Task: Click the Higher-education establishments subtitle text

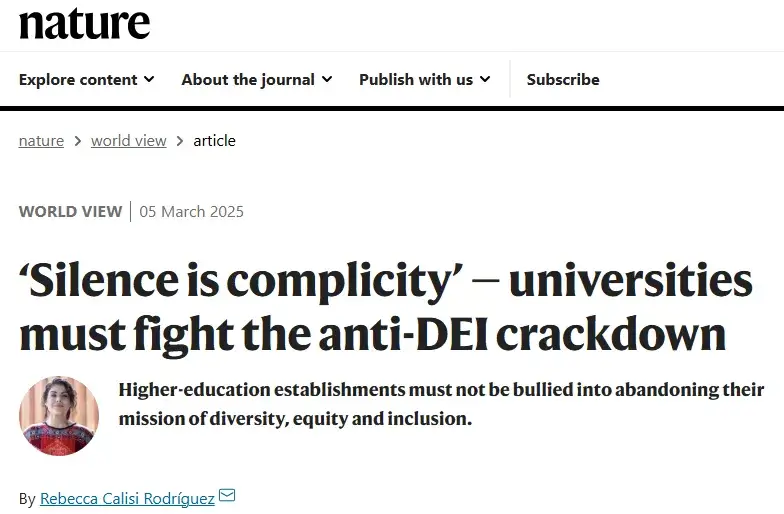Action: pos(440,404)
